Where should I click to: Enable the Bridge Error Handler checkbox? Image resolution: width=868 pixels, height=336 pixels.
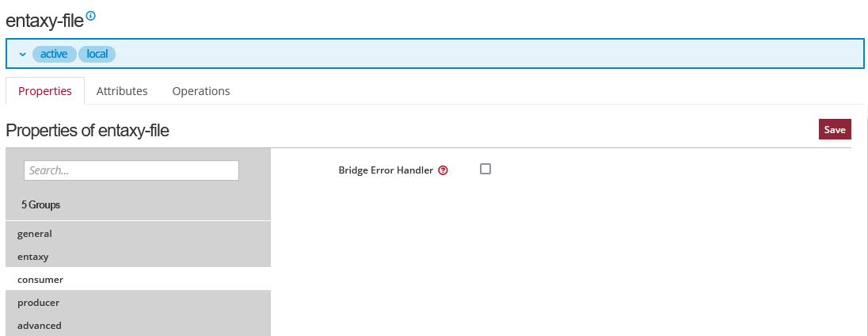click(485, 169)
